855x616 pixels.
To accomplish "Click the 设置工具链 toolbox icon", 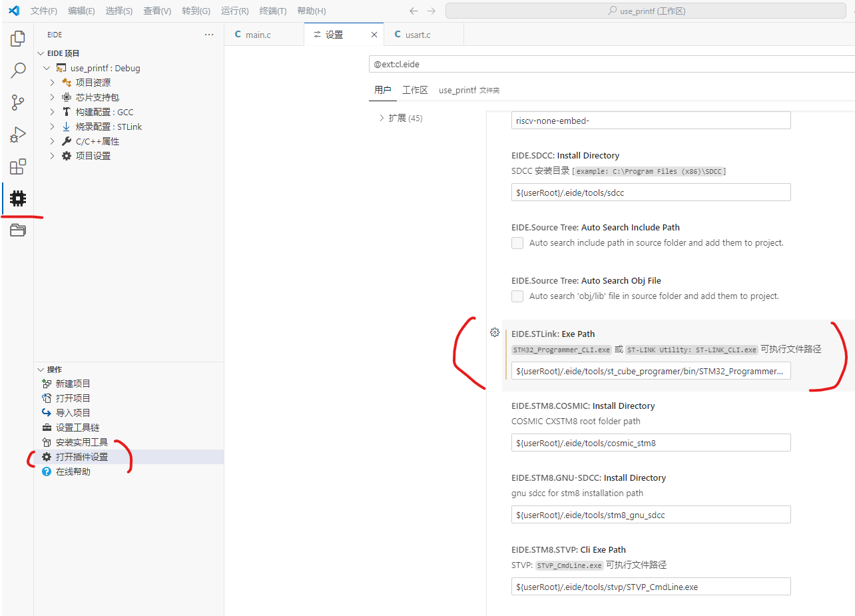I will 47,428.
